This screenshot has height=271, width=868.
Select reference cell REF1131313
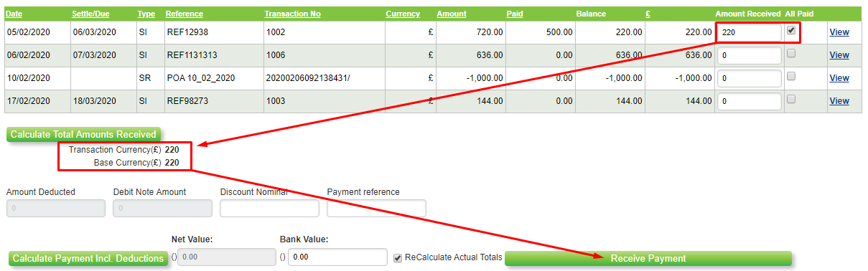pos(191,55)
